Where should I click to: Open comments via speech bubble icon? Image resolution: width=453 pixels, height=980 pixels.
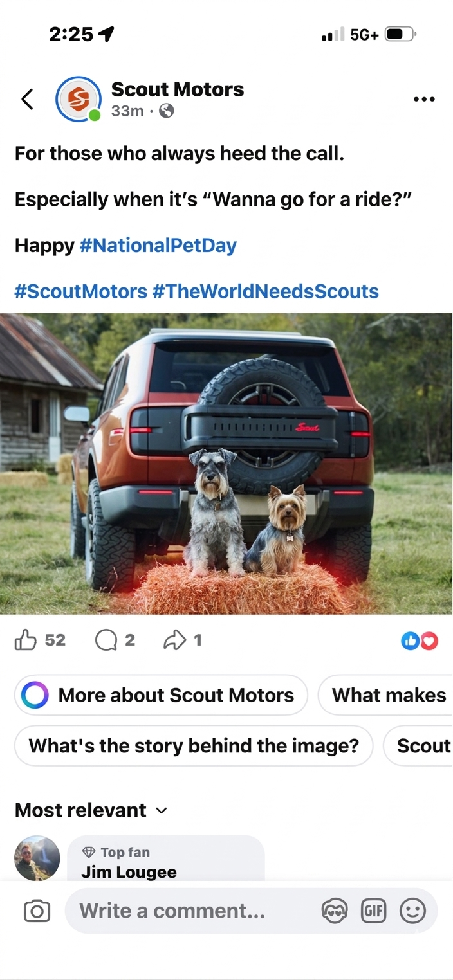point(106,640)
